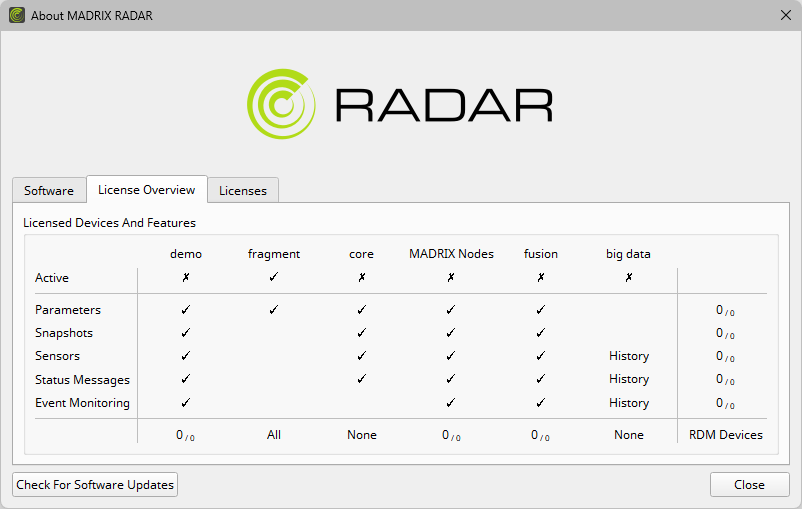
Task: Click the MADRIX Nodes Snapshots checkmark
Action: (x=451, y=333)
